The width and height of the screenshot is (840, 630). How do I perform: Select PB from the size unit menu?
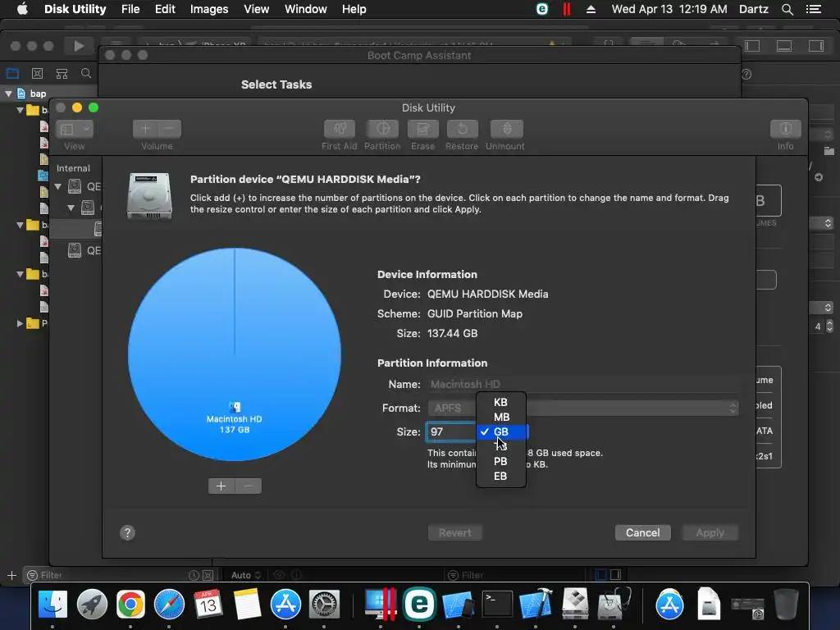coord(501,461)
